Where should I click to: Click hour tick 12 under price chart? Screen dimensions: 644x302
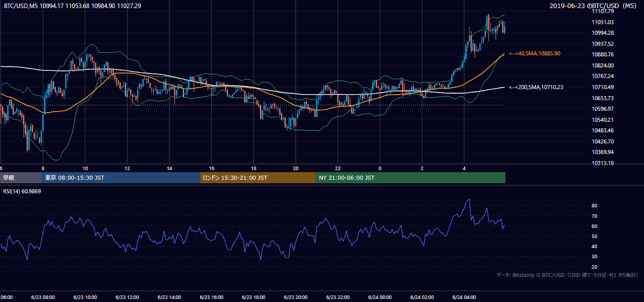[127, 169]
